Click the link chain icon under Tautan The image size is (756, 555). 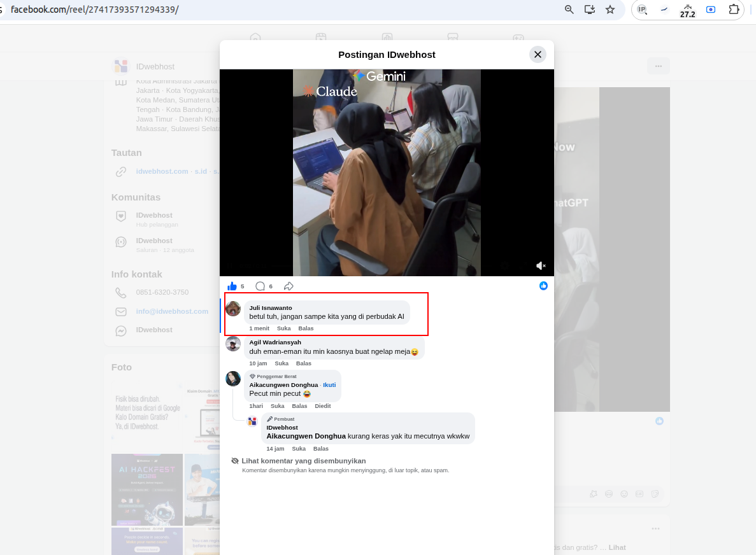[x=121, y=171]
